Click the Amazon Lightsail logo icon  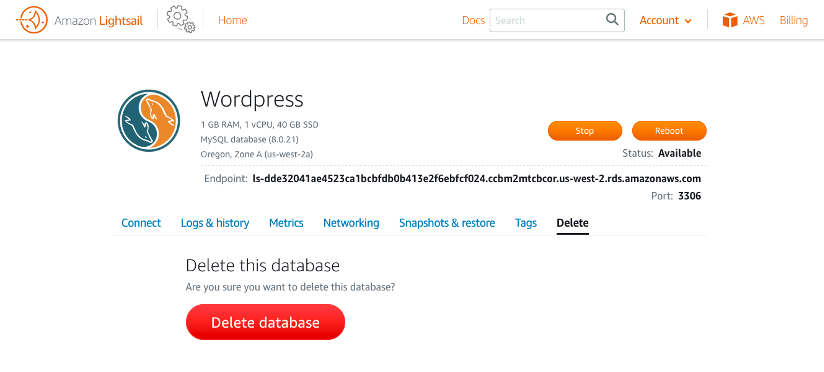point(32,20)
